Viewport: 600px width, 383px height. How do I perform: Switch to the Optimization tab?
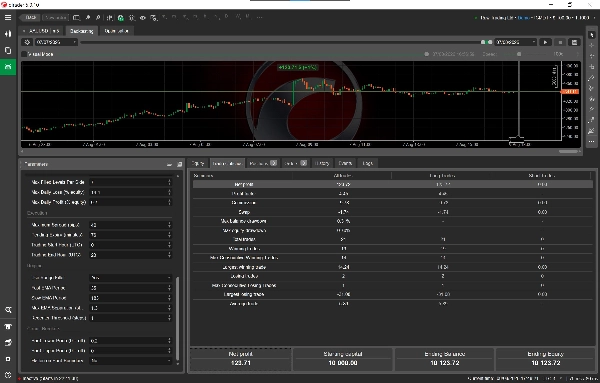pos(116,31)
